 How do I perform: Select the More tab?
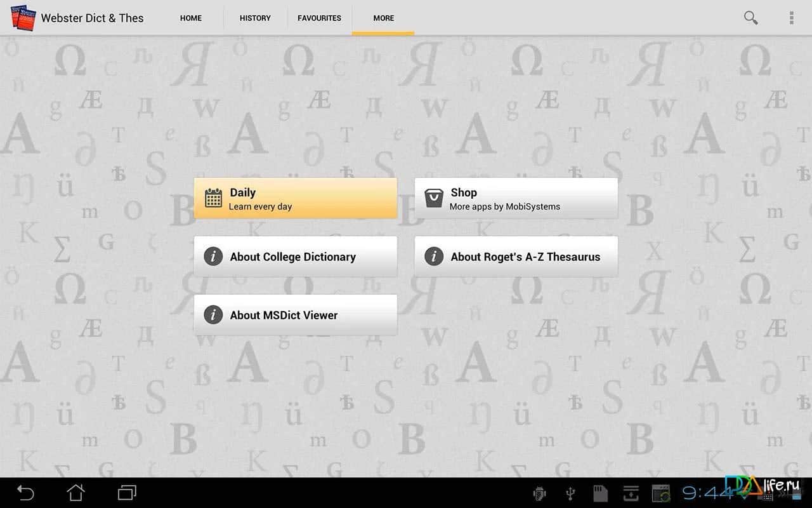coord(383,18)
